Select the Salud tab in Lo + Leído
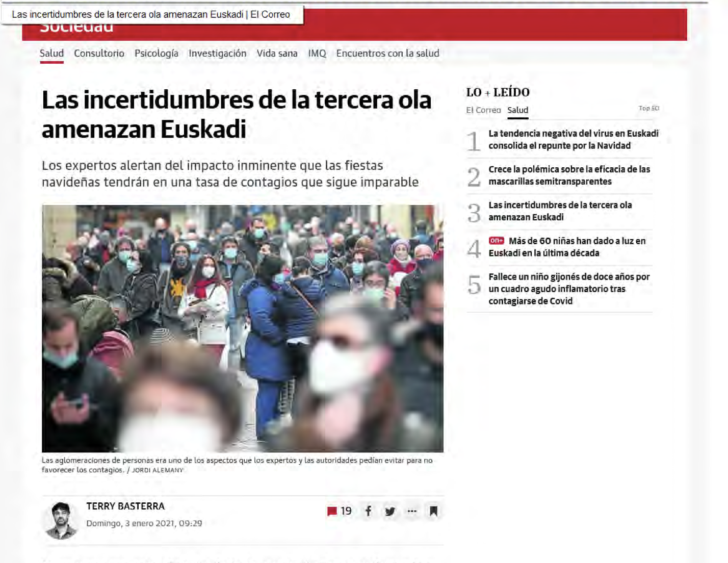The image size is (728, 563). coord(517,110)
